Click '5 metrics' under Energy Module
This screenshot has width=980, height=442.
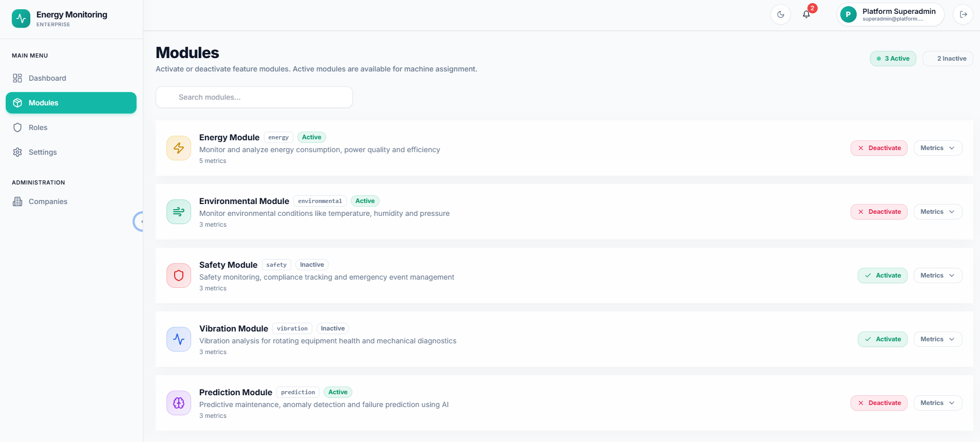tap(213, 161)
